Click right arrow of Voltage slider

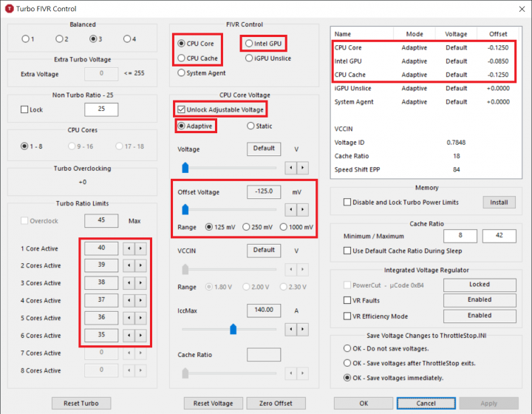click(303, 168)
